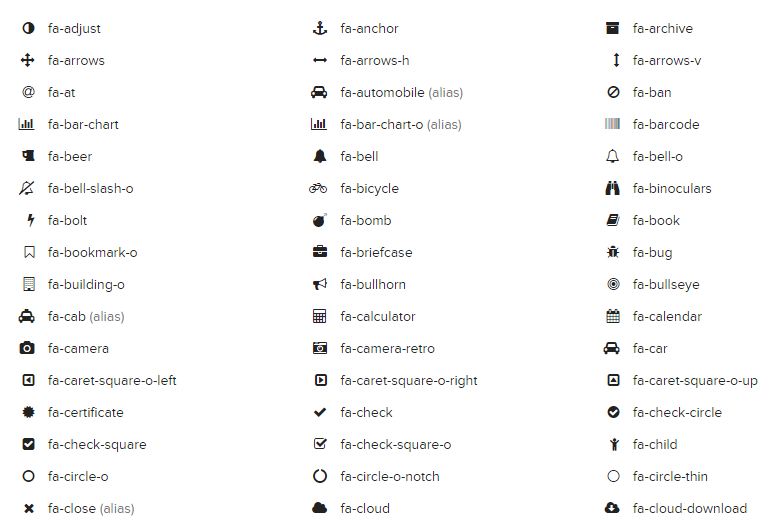Click the anchor icon
This screenshot has width=770, height=525.
click(320, 28)
